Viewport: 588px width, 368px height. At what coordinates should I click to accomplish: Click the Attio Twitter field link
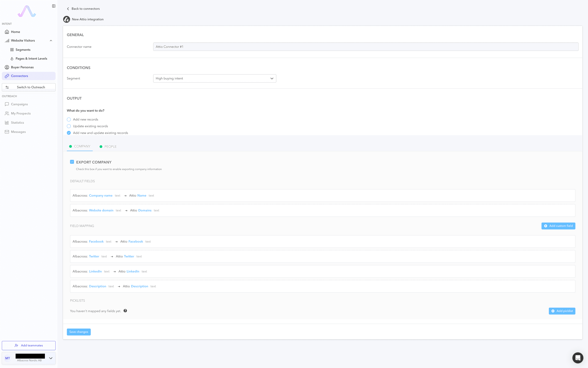pos(129,257)
